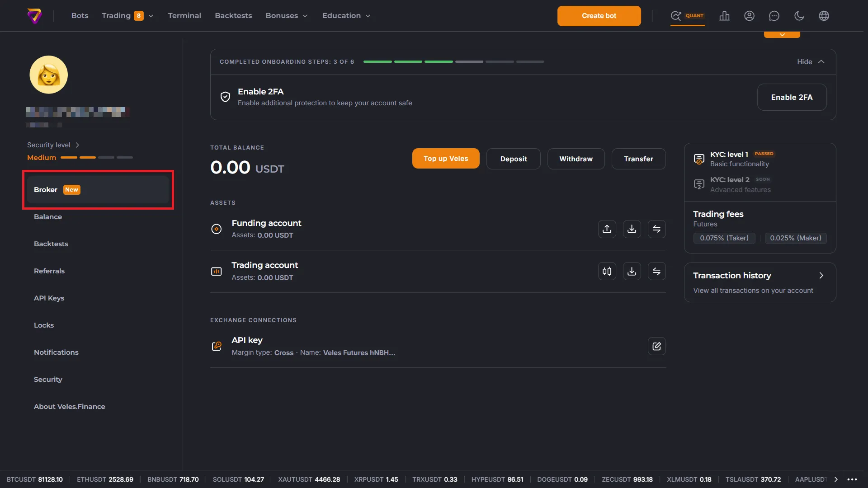Click the Funding account circle icon
This screenshot has height=488, width=868.
(217, 229)
